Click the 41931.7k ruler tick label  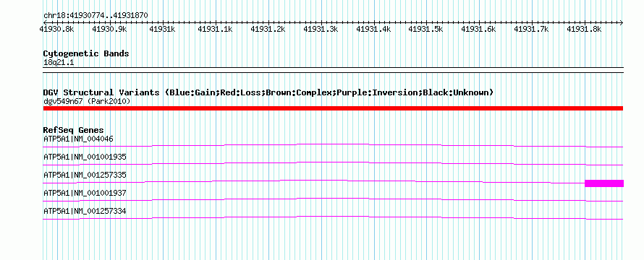(531, 29)
